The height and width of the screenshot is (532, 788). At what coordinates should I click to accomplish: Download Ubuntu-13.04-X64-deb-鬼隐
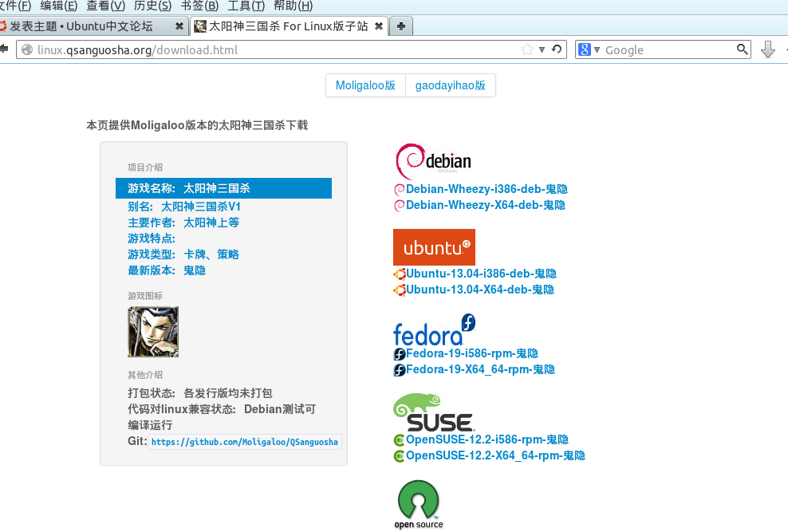[480, 290]
